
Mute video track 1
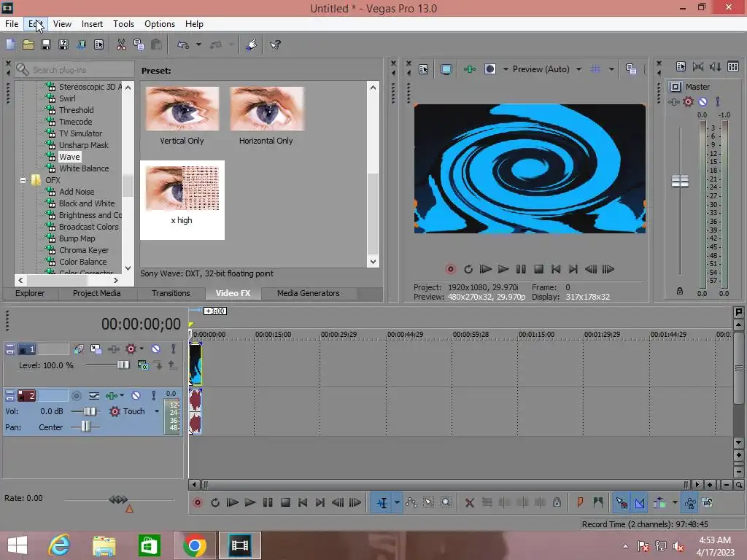(x=156, y=349)
